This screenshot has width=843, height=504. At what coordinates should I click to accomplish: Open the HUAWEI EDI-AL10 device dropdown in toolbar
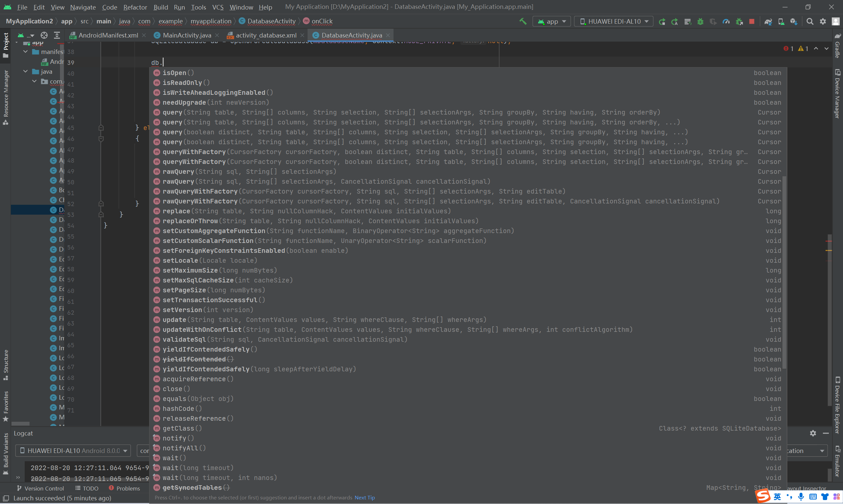click(613, 21)
